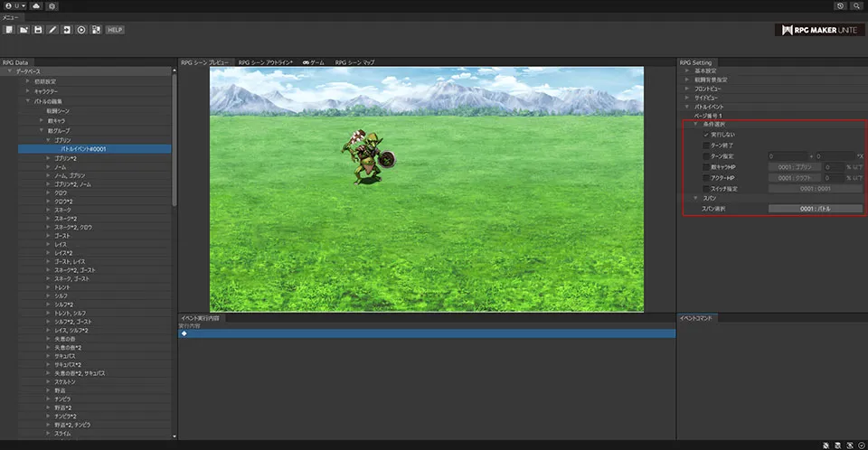Open the スパン選択 dropdown
Image resolution: width=868 pixels, height=450 pixels.
[815, 209]
